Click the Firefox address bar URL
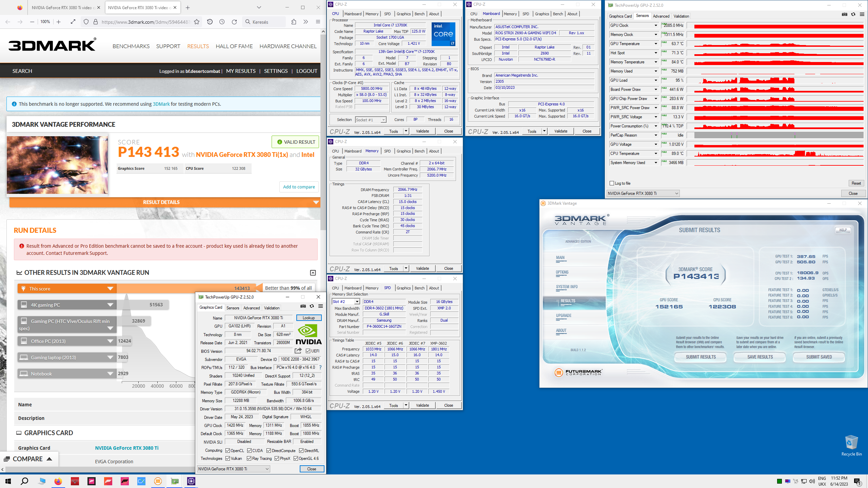Viewport: 868px width, 488px height. (x=145, y=22)
